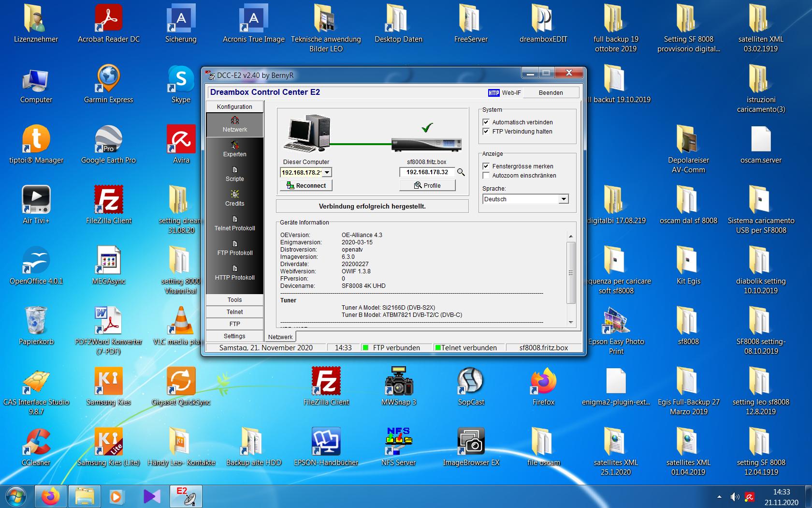Open the Telnet Protokoll log
Viewport: 812px width, 508px height.
(234, 224)
